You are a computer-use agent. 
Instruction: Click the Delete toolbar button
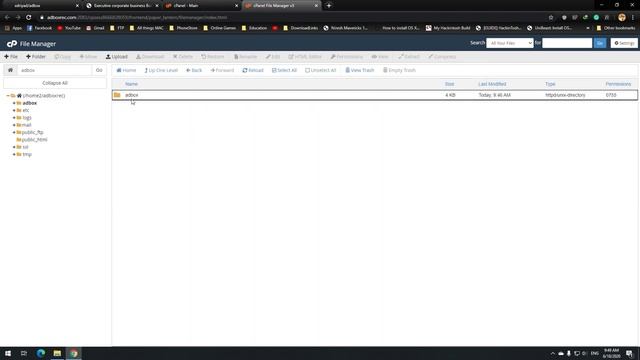tap(182, 57)
